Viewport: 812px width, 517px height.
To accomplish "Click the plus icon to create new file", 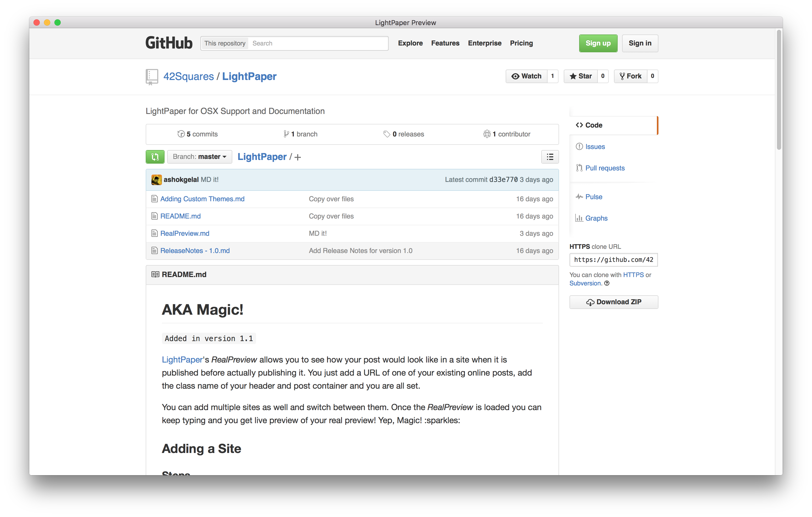I will (x=298, y=157).
